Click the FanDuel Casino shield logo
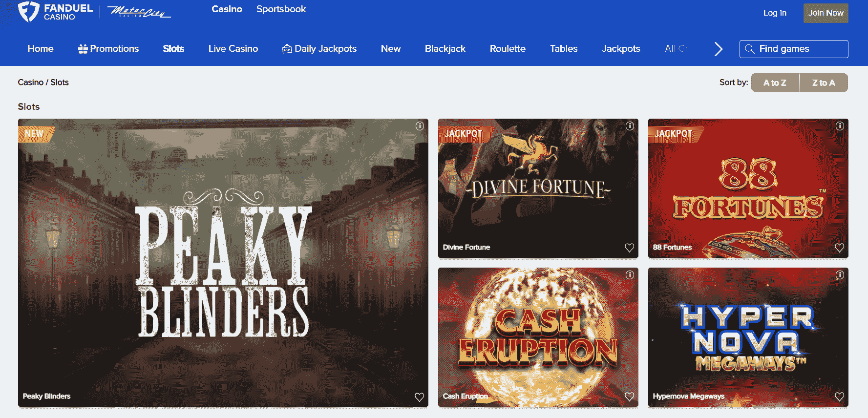The height and width of the screenshot is (418, 868). 28,12
